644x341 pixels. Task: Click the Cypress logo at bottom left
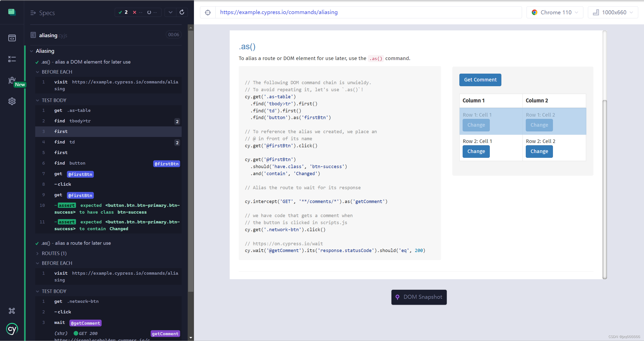12,329
